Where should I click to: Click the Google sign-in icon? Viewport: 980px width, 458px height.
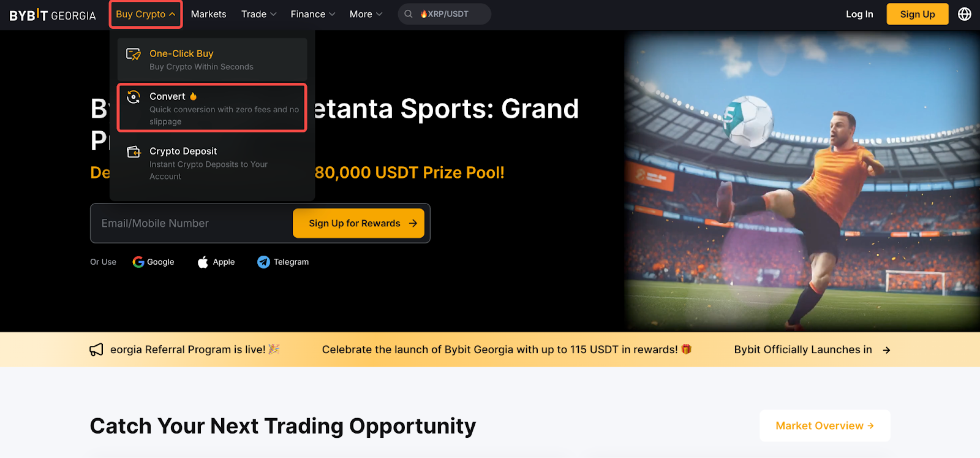pyautogui.click(x=138, y=262)
